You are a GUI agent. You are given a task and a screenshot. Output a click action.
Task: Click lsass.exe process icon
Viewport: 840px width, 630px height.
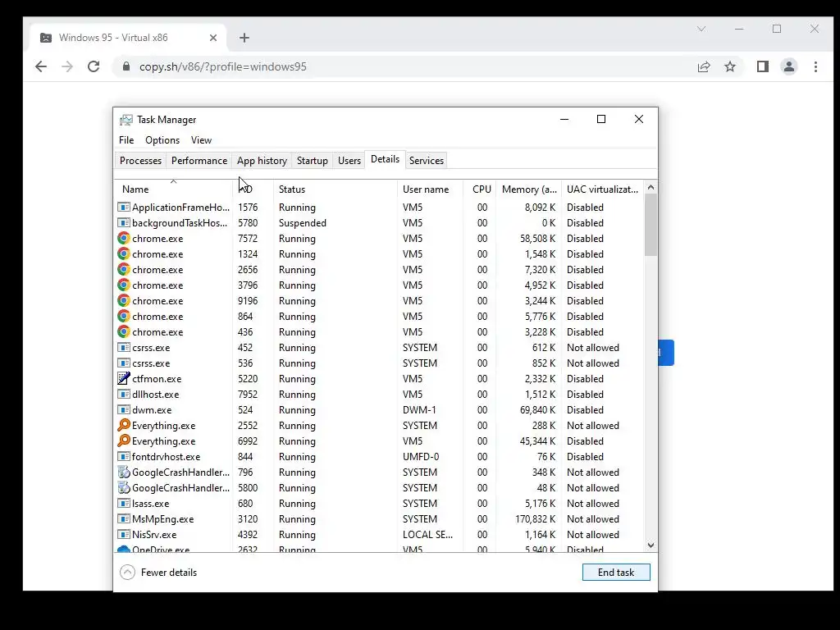tap(124, 504)
